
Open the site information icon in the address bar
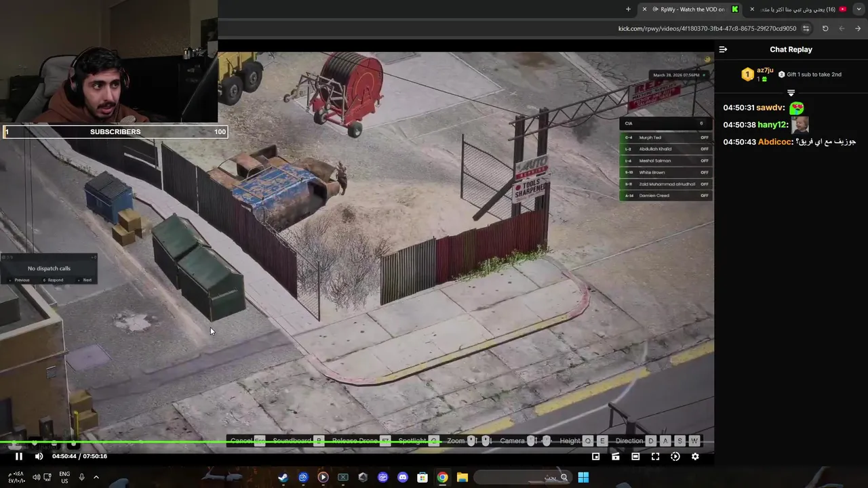(806, 28)
